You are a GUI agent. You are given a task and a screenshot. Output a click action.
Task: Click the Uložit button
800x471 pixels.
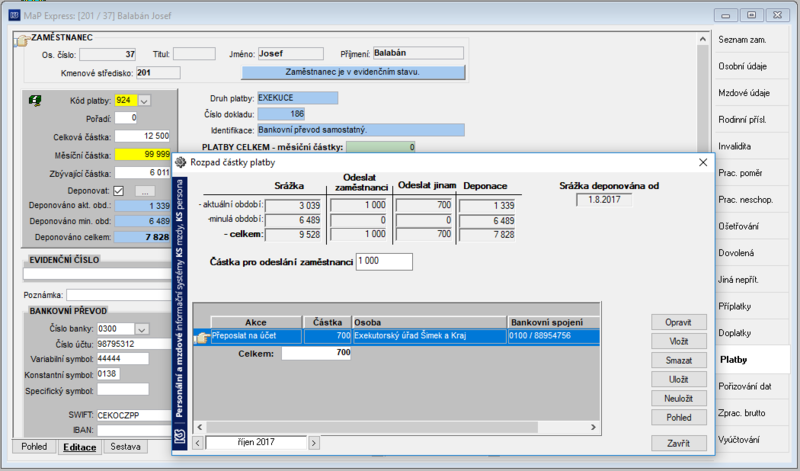[679, 380]
